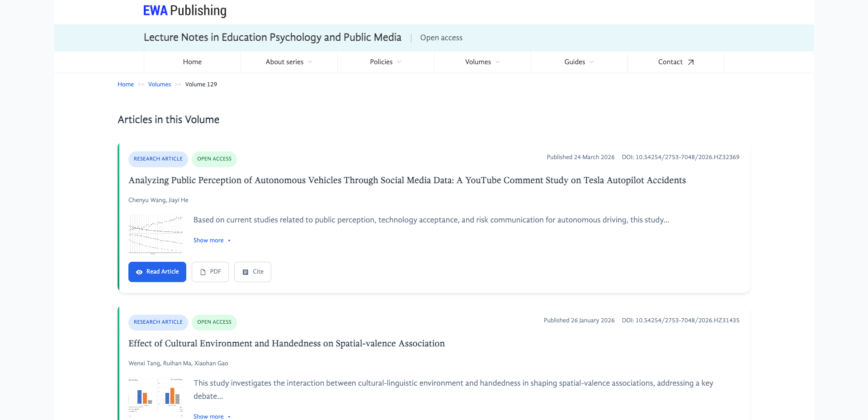Open the Tesla Autopilot YouTube comment study title

click(x=407, y=180)
